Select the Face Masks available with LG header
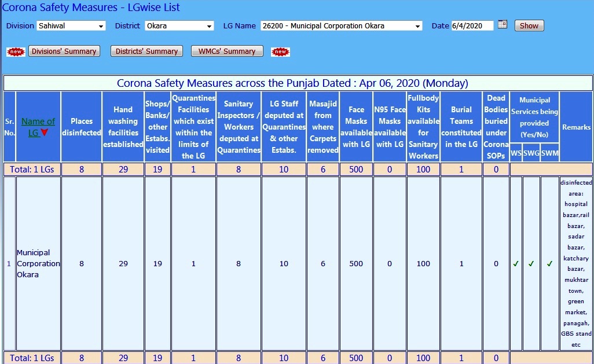The height and width of the screenshot is (364, 594). point(356,127)
